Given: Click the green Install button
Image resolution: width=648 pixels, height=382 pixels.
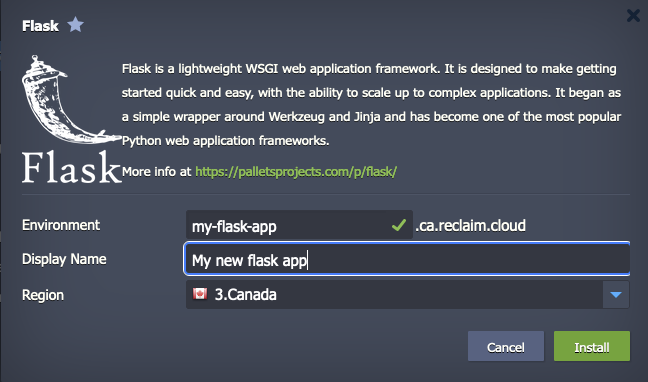Looking at the screenshot, I should (592, 346).
